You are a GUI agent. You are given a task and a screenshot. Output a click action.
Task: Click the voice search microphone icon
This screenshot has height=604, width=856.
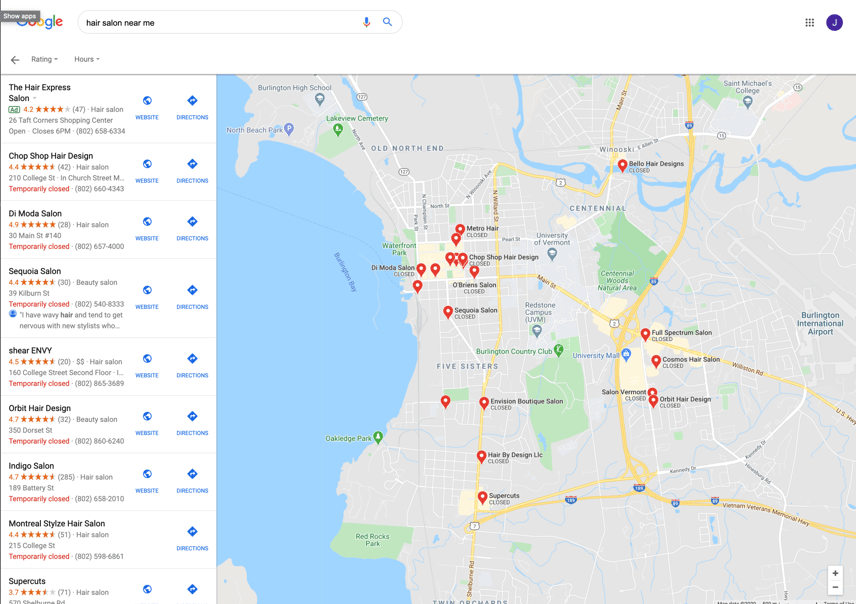(x=366, y=22)
